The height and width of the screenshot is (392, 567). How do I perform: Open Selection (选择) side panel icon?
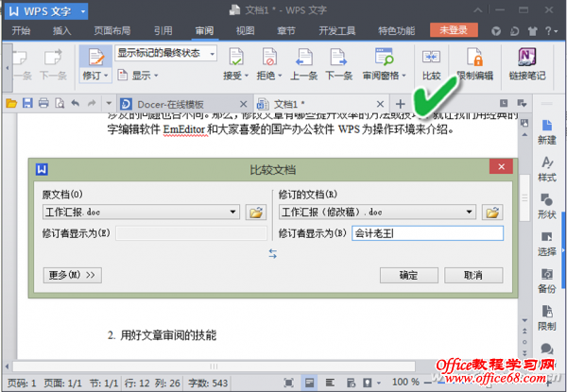pos(547,244)
